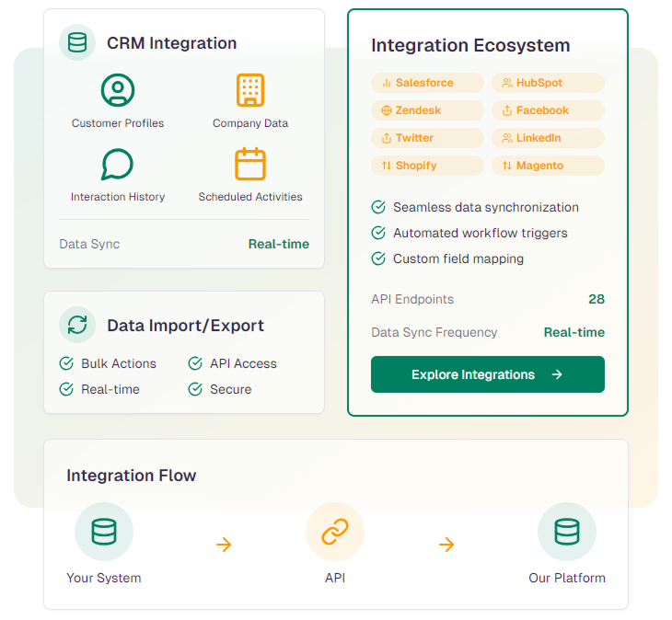672x620 pixels.
Task: Click the Customer Profiles person icon
Action: [x=118, y=90]
